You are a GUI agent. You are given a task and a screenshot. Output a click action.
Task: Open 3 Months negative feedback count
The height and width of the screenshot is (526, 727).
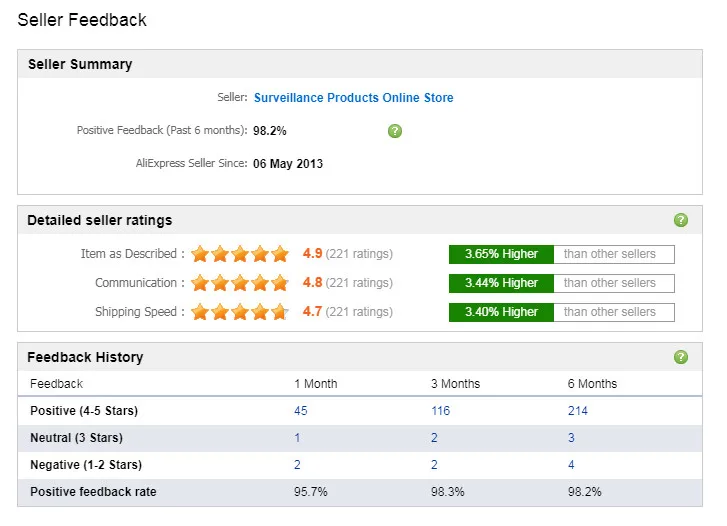434,465
